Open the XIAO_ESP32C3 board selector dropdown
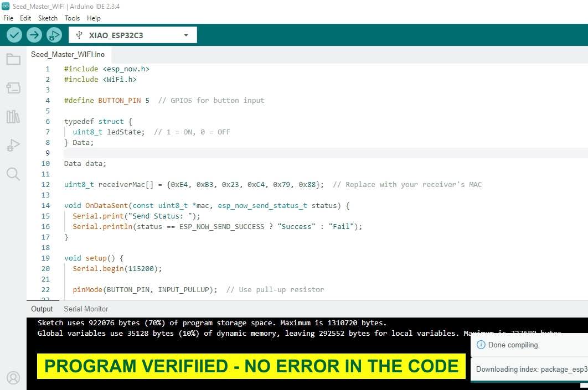This screenshot has width=588, height=390. pos(133,35)
